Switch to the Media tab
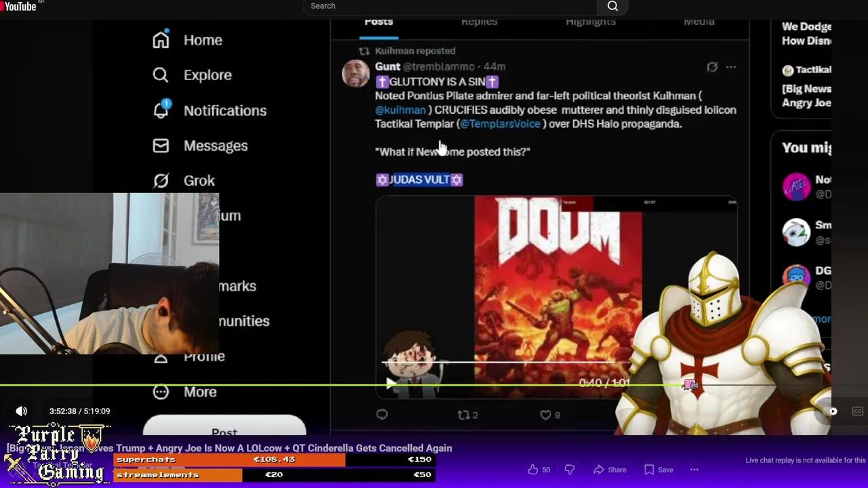Image resolution: width=868 pixels, height=488 pixels. click(698, 22)
